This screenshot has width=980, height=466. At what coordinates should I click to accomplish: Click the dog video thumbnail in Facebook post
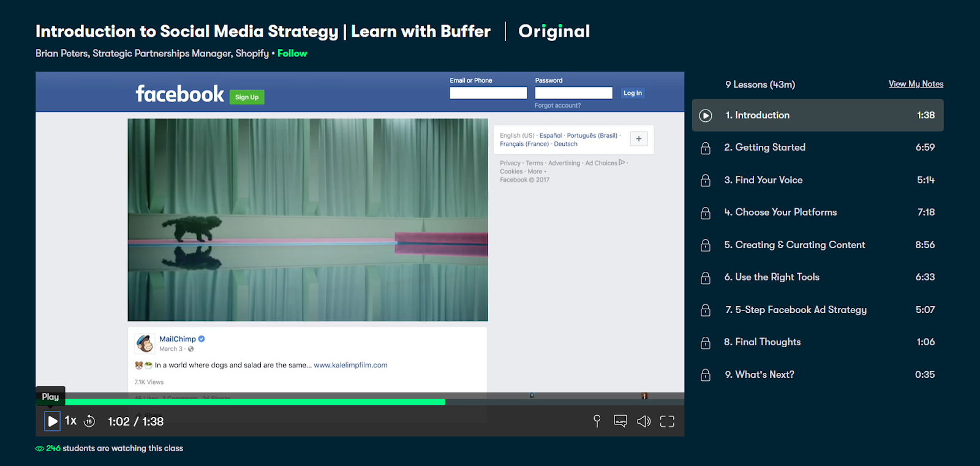(307, 220)
